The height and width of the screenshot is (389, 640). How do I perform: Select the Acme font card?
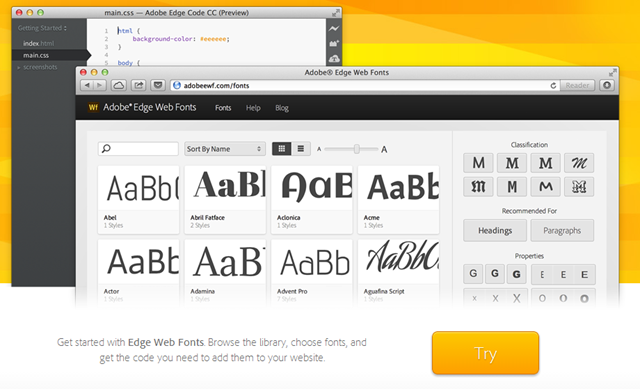pyautogui.click(x=398, y=200)
